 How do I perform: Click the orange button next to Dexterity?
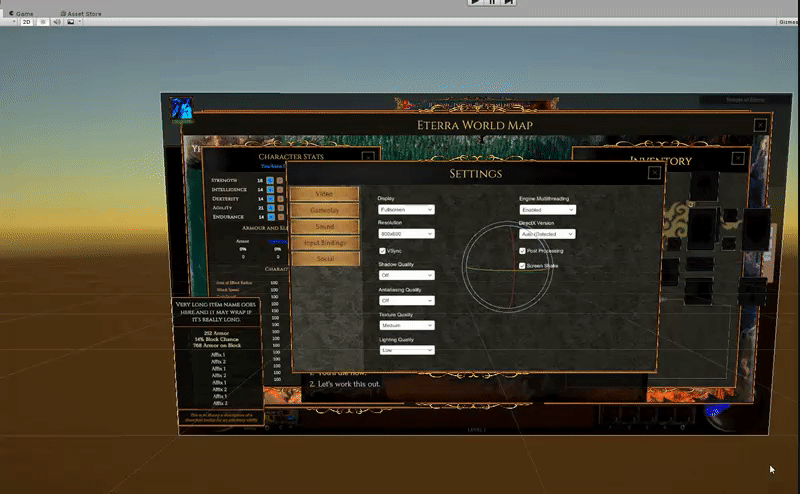280,199
